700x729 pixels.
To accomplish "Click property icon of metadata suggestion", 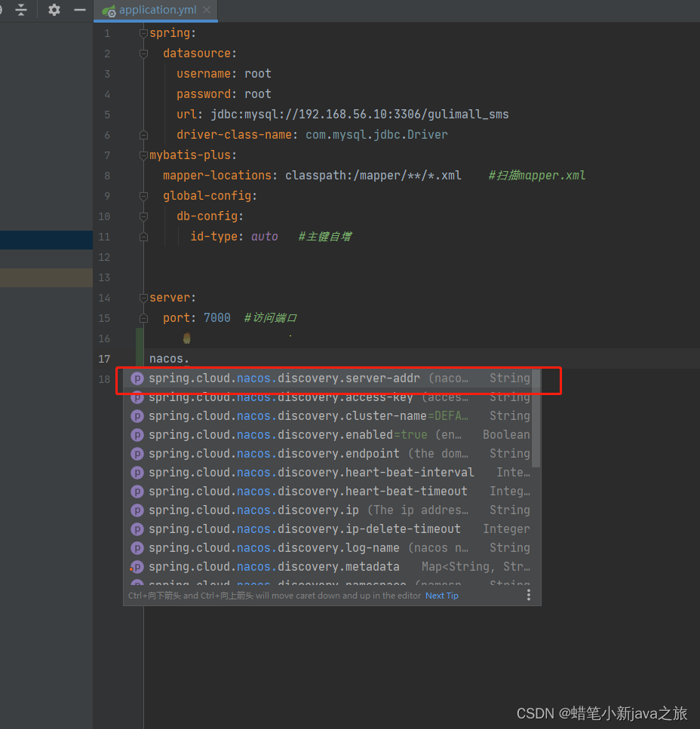I will point(137,567).
